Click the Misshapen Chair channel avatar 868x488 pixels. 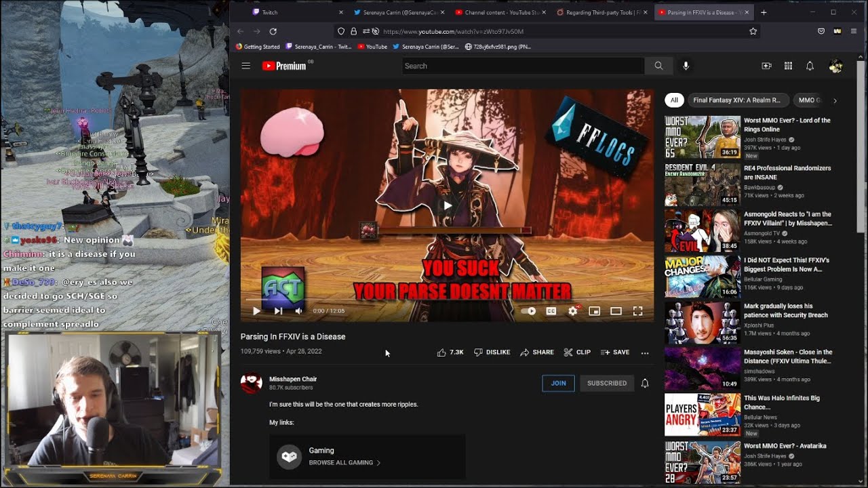[252, 383]
